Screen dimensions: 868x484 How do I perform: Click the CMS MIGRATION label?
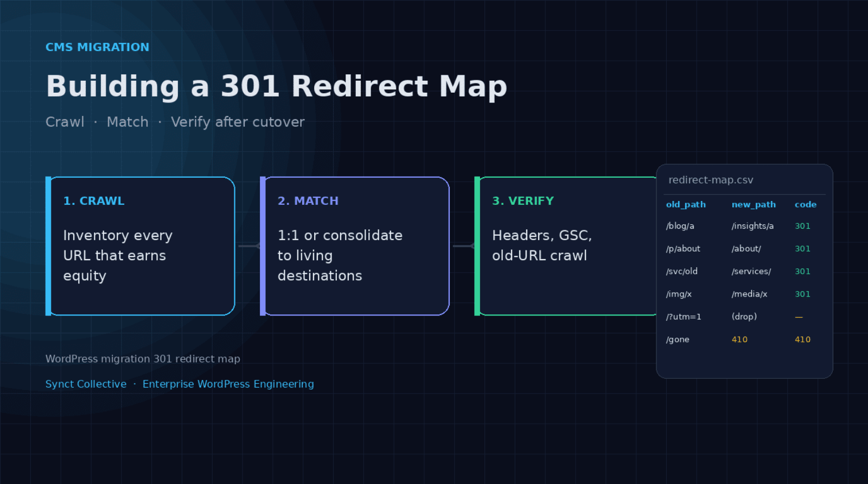click(x=97, y=47)
